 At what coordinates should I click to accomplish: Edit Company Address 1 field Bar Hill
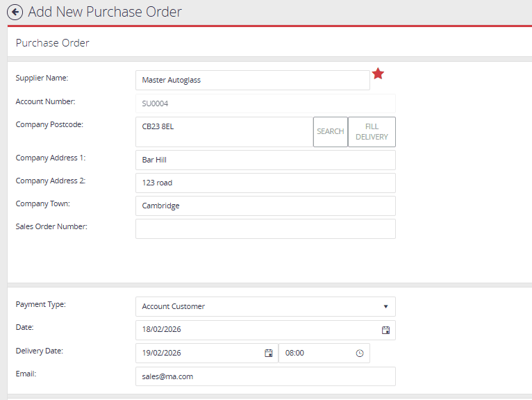(x=266, y=160)
